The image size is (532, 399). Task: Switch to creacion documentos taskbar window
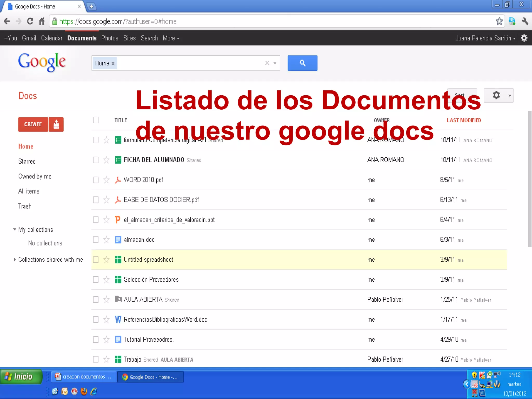[84, 377]
